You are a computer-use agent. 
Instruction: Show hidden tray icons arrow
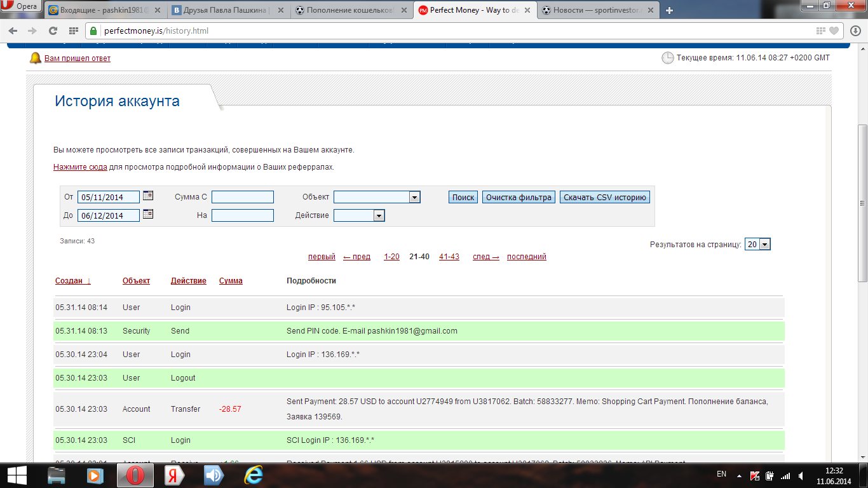coord(739,475)
